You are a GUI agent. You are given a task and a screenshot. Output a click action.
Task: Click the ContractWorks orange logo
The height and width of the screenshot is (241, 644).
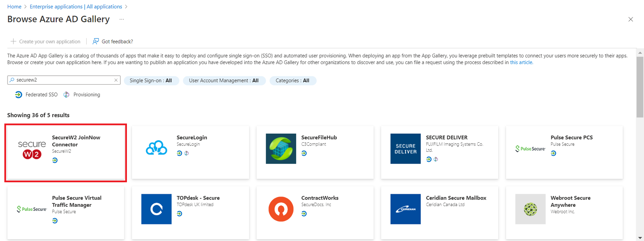point(281,209)
